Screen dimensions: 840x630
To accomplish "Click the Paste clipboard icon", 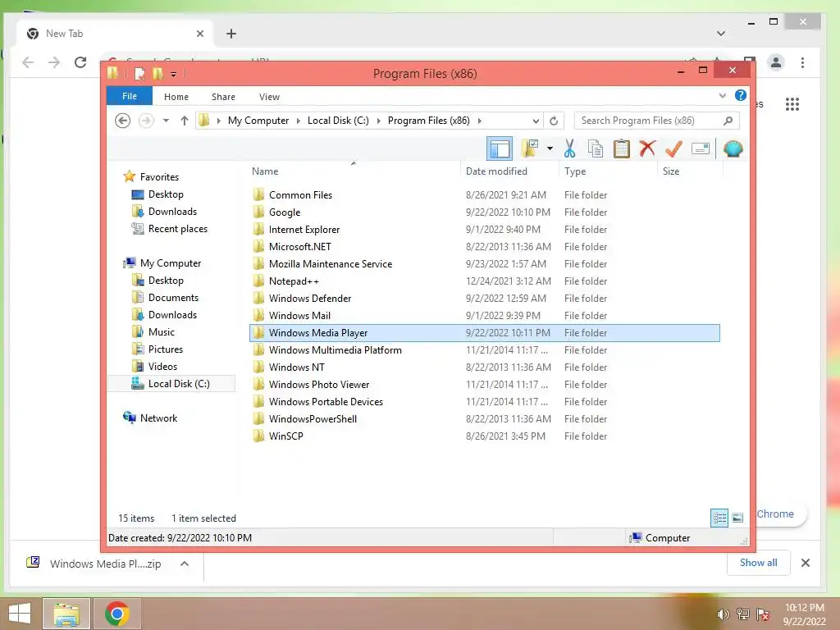I will (x=622, y=148).
